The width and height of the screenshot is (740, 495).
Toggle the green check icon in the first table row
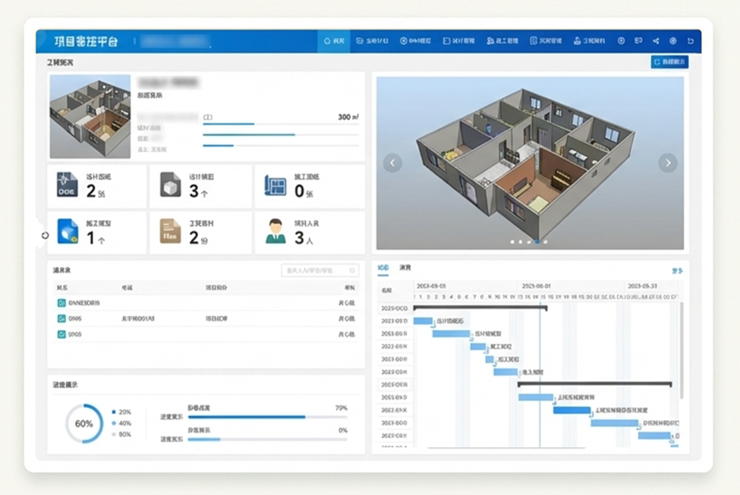coord(61,302)
